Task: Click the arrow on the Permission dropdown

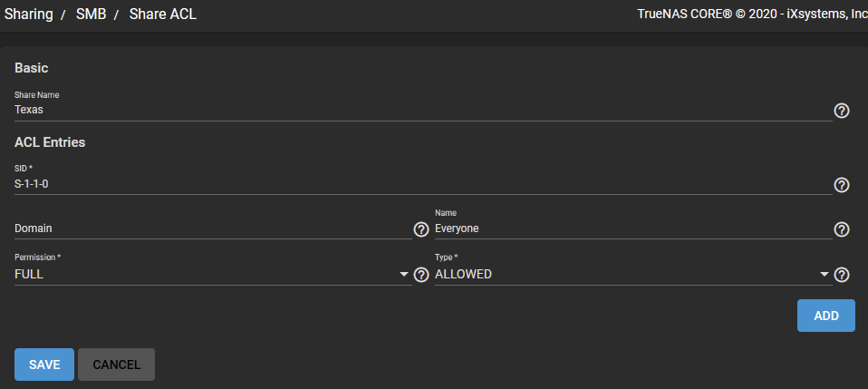Action: pyautogui.click(x=403, y=274)
